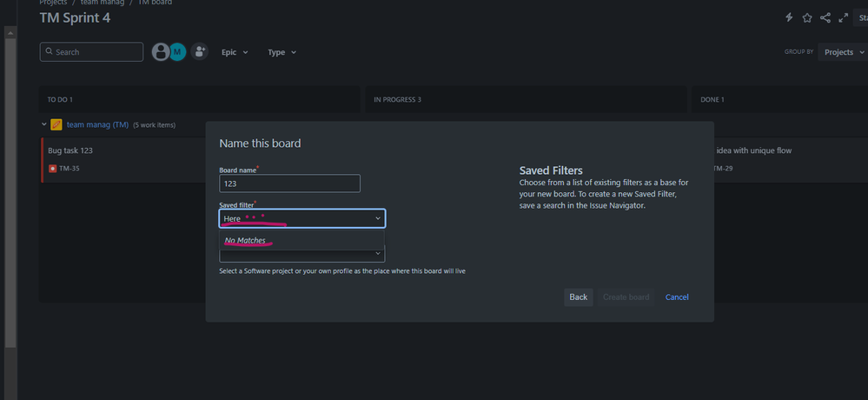Click the TM-35 bug type icon
This screenshot has height=400, width=868.
pyautogui.click(x=53, y=169)
